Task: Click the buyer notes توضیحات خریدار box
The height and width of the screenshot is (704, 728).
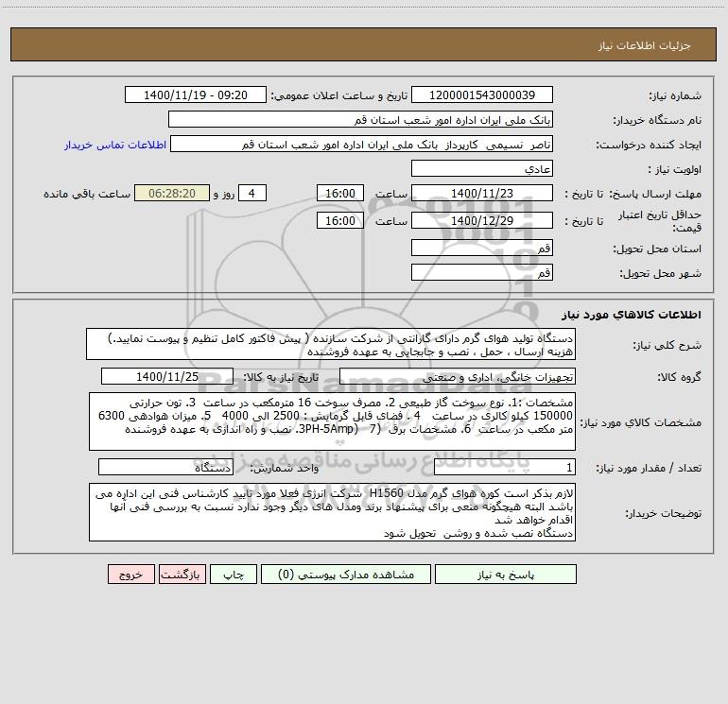Action: (332, 512)
